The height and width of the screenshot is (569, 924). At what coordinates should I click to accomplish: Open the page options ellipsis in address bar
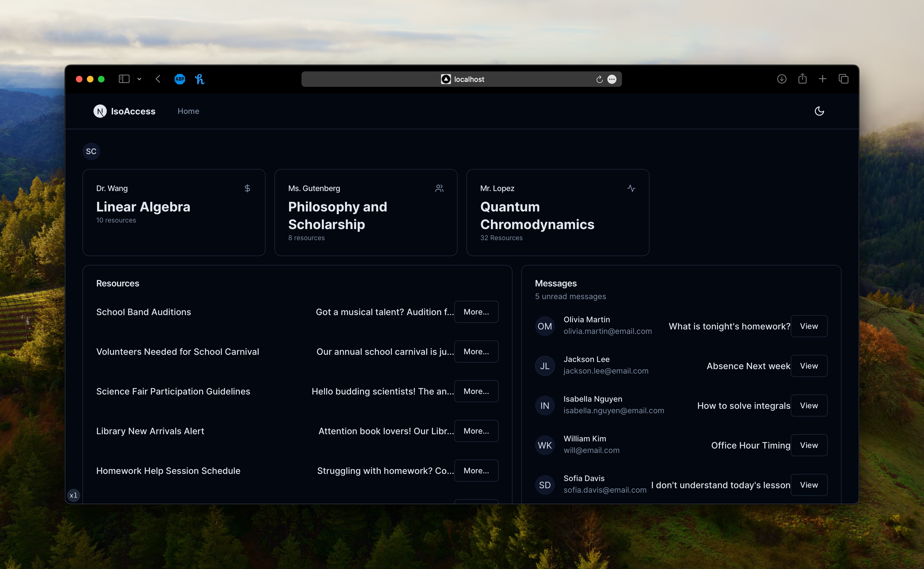click(x=612, y=79)
